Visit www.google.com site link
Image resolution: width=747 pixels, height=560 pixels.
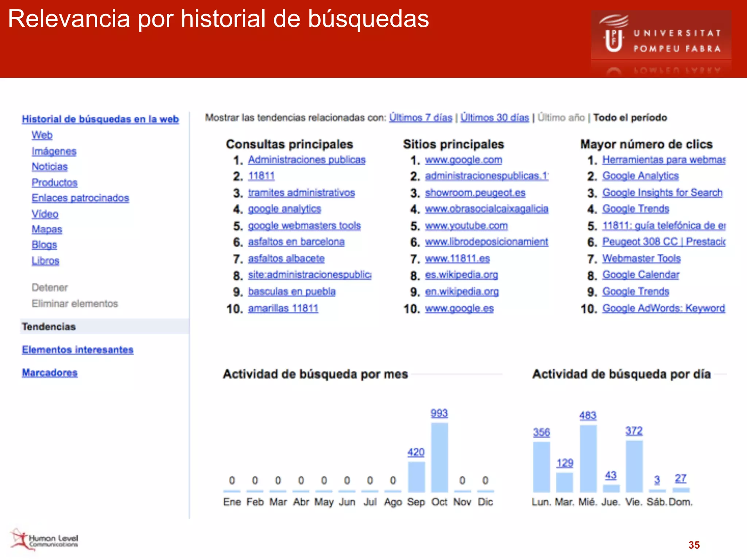(x=464, y=160)
